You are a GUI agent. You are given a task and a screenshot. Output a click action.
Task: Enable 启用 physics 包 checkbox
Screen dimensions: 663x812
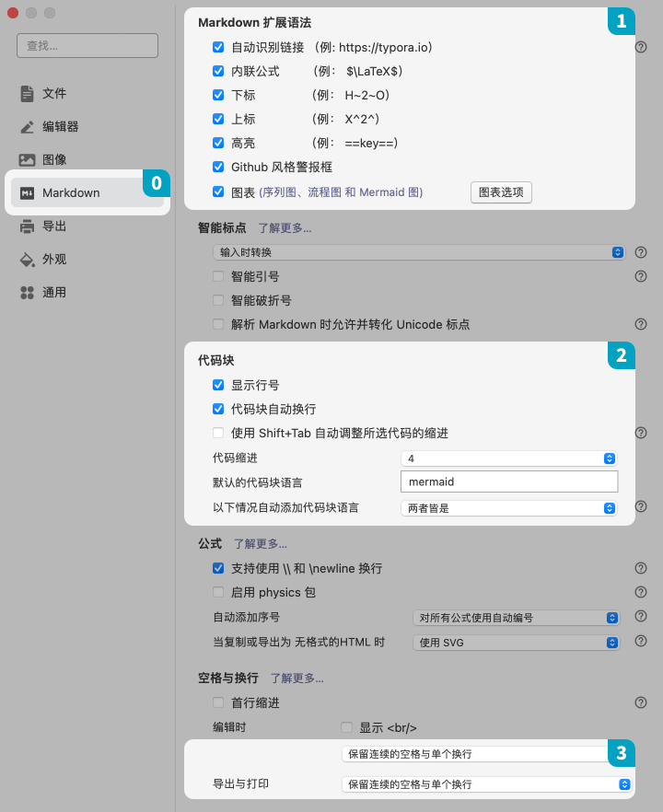pos(218,592)
